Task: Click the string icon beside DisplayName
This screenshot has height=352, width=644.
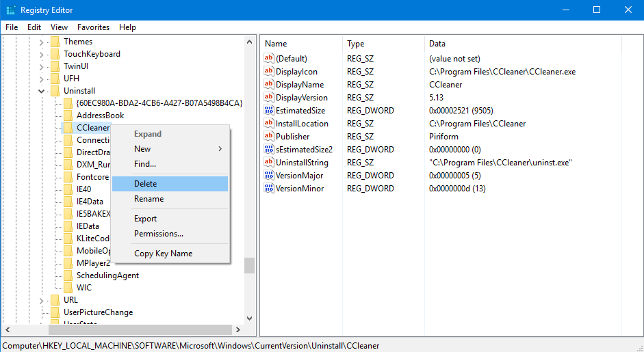Action: [268, 85]
